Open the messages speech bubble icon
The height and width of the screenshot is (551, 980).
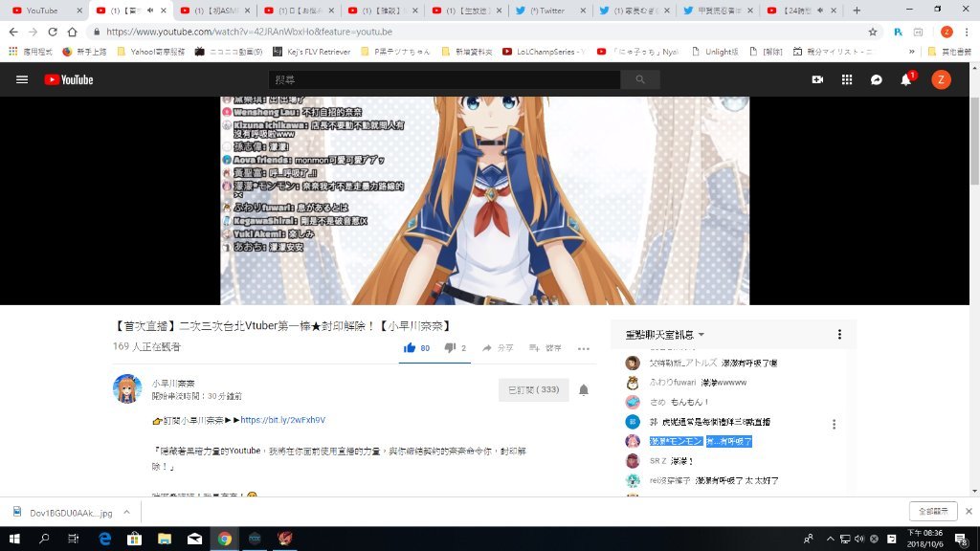tap(876, 80)
